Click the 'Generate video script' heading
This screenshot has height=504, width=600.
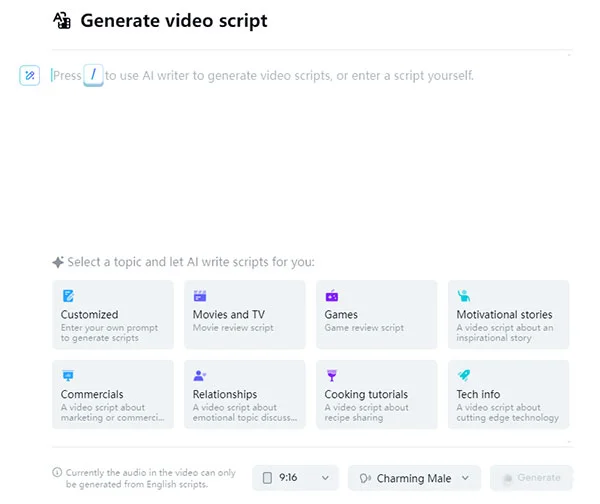[x=174, y=21]
